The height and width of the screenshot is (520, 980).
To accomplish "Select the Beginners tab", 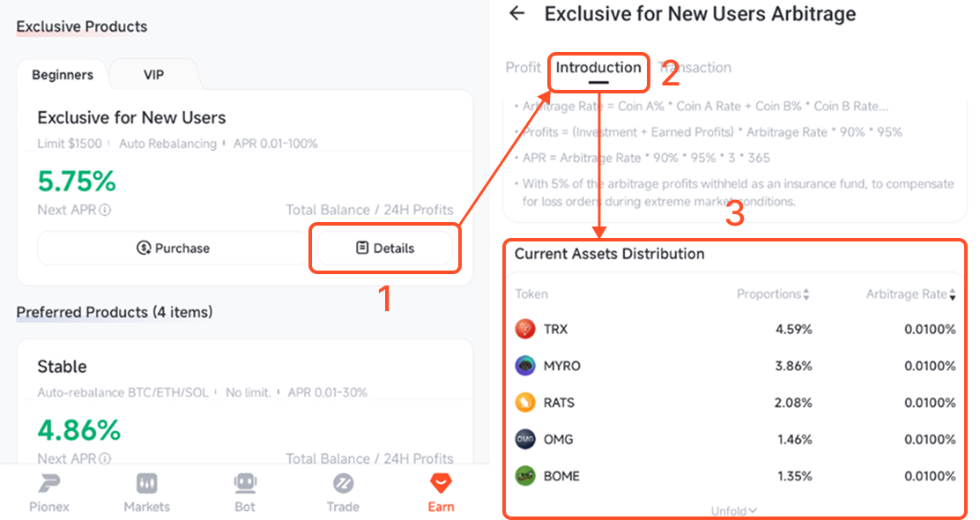I will click(63, 75).
